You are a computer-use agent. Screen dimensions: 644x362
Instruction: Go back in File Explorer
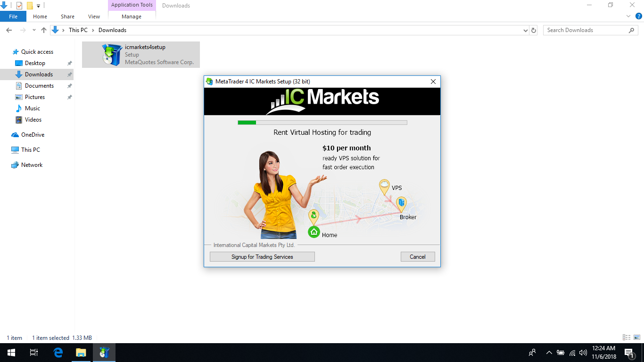(x=9, y=30)
